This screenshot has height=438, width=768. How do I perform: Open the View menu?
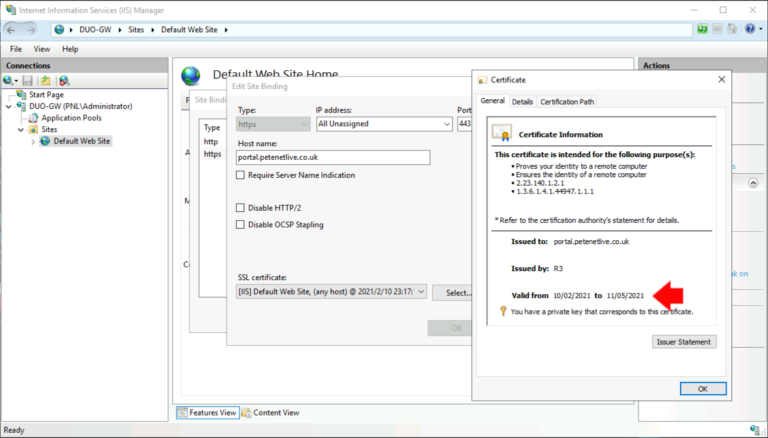point(42,49)
